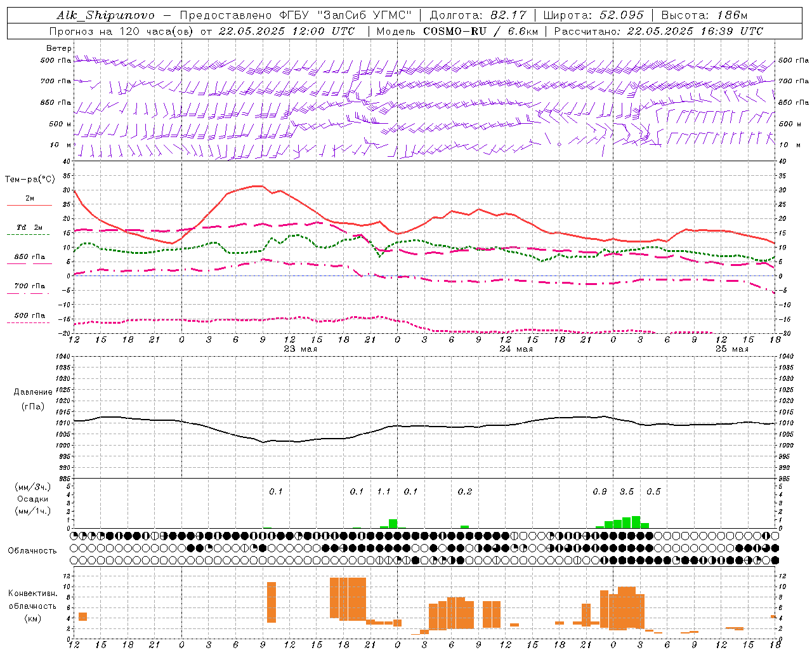Click the 'Осадки' precipitation label
812x650 pixels.
coord(33,499)
